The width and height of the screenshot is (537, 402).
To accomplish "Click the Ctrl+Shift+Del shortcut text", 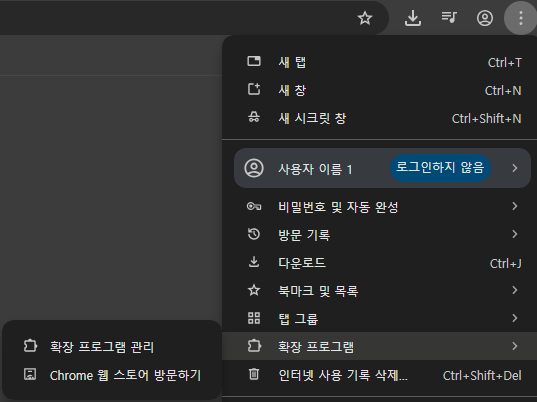I will pos(482,376).
